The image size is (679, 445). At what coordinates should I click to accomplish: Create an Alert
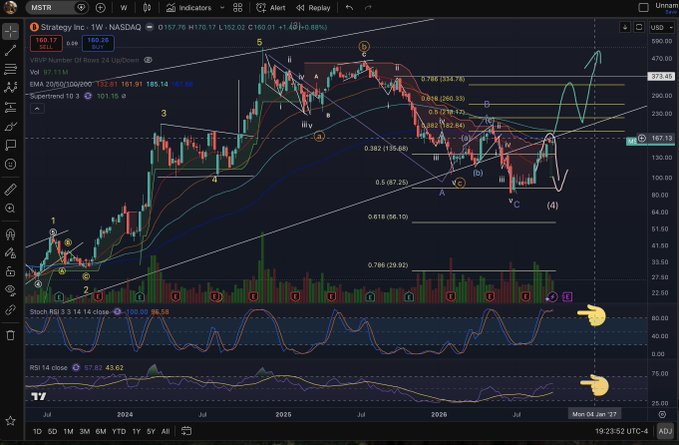click(271, 7)
